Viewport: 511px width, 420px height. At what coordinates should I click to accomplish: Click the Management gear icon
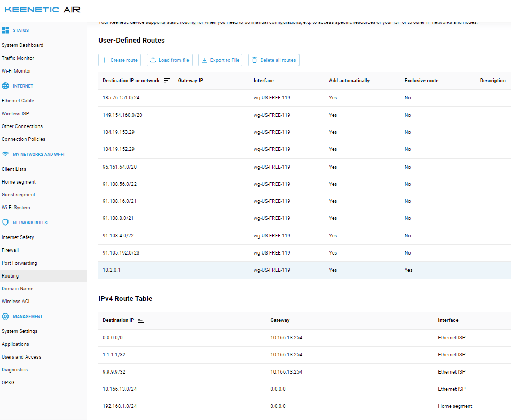coord(6,316)
